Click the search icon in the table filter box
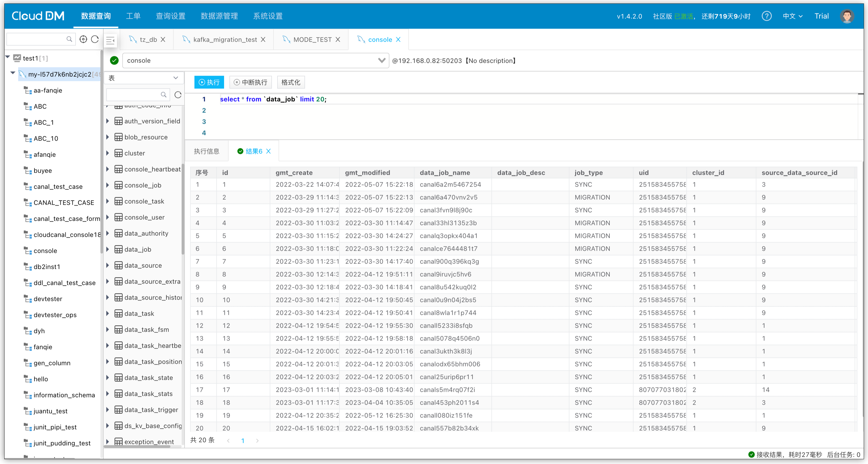Screen dimensions: 868x464 tap(163, 95)
